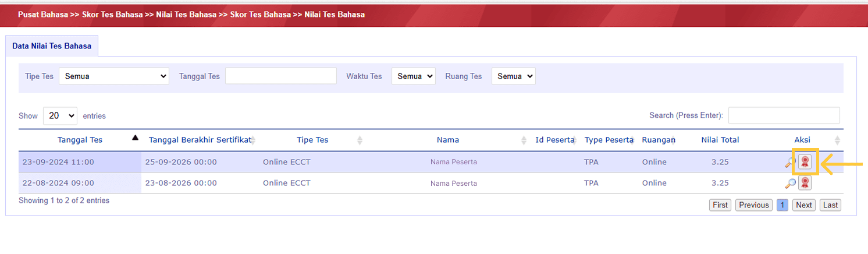The image size is (868, 254).
Task: Click the Previous page button
Action: [754, 205]
